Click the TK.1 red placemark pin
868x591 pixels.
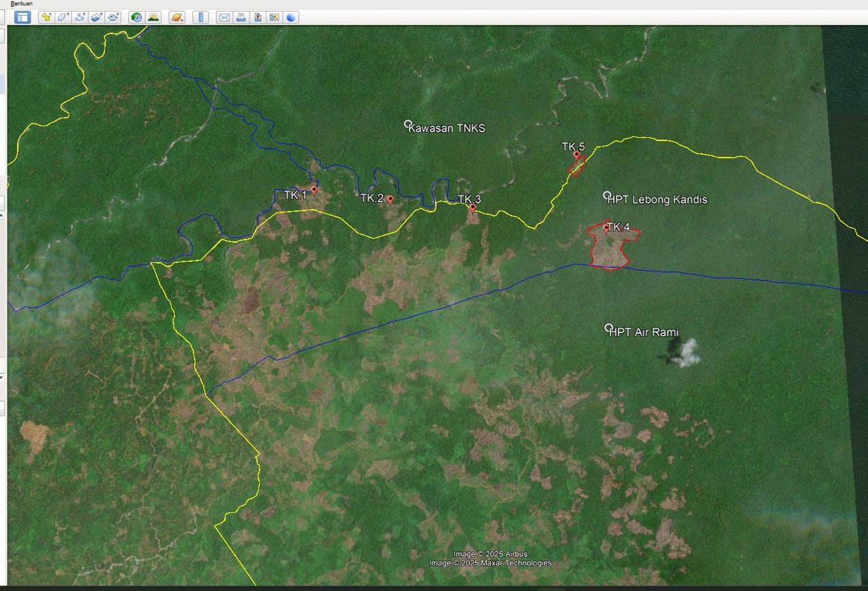point(314,191)
